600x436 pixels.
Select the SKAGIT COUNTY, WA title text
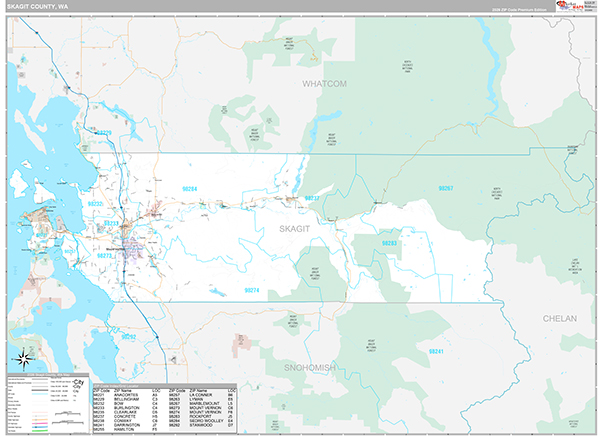tap(38, 7)
